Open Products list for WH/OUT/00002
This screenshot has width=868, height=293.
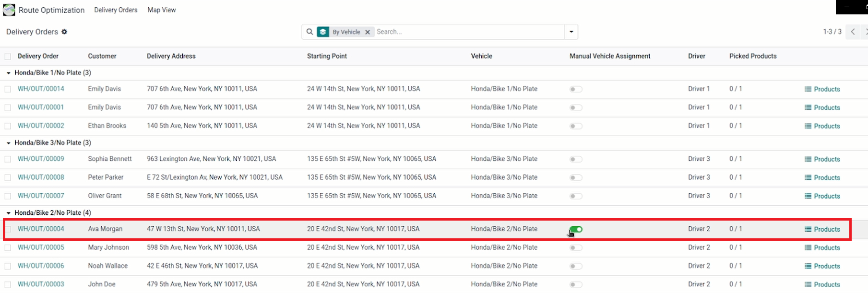(822, 126)
